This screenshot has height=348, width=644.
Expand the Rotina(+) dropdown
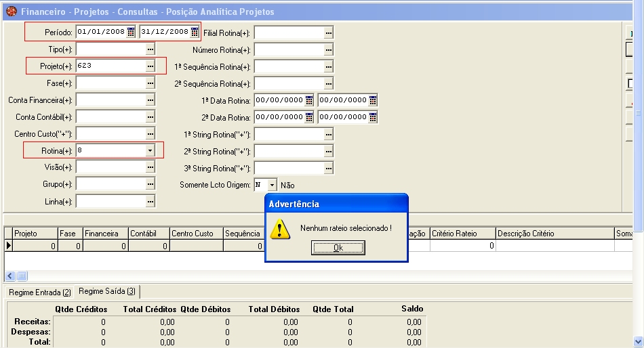pyautogui.click(x=150, y=150)
